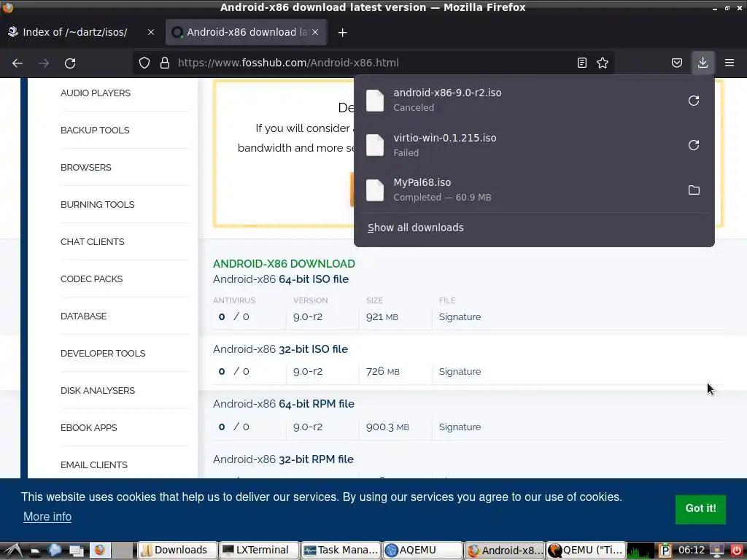Click the 921 MB size value

coord(382,316)
